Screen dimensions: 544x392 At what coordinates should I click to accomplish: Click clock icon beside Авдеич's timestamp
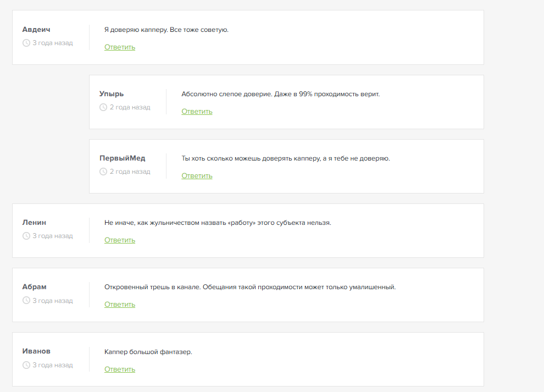tap(26, 43)
